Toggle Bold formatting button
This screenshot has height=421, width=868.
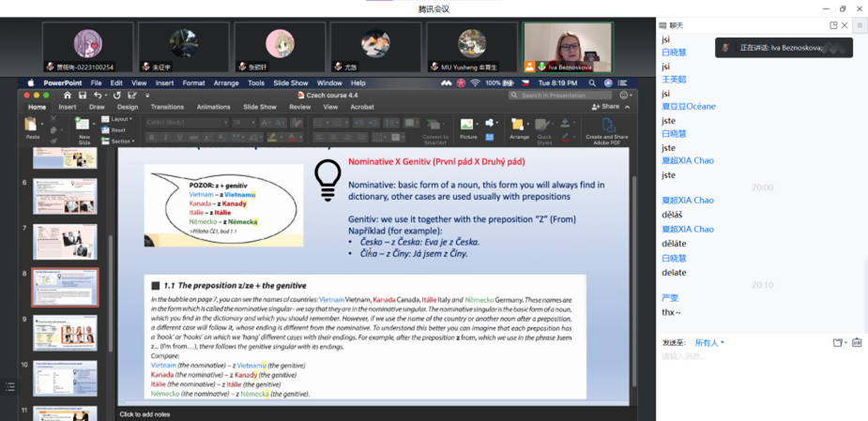[x=152, y=137]
